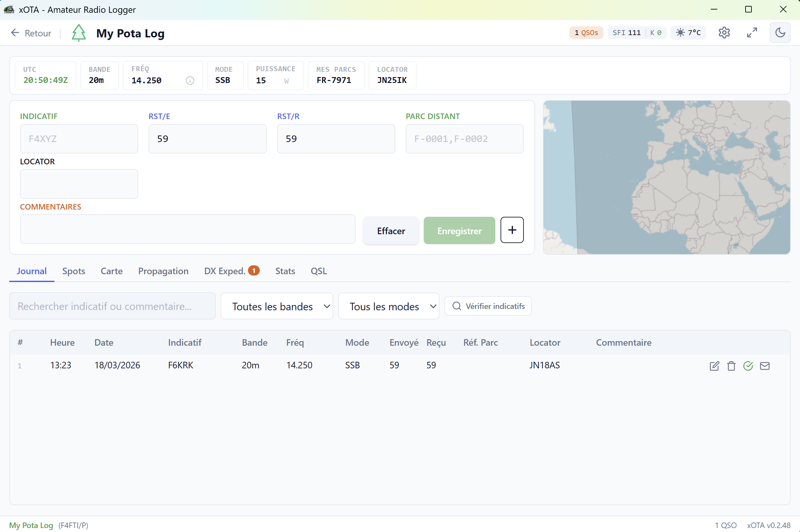800x532 pixels.
Task: Switch to the Journal tab
Action: point(31,271)
